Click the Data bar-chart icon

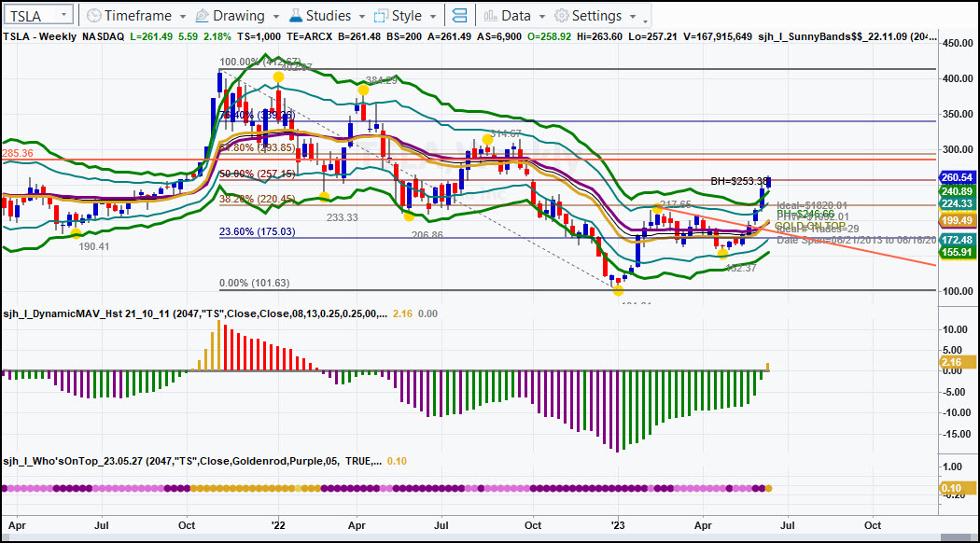click(491, 16)
